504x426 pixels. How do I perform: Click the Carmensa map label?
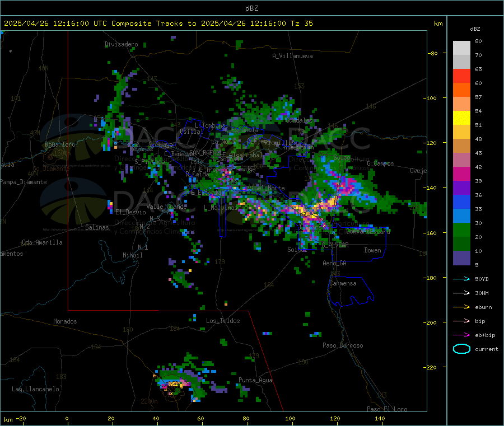click(343, 284)
